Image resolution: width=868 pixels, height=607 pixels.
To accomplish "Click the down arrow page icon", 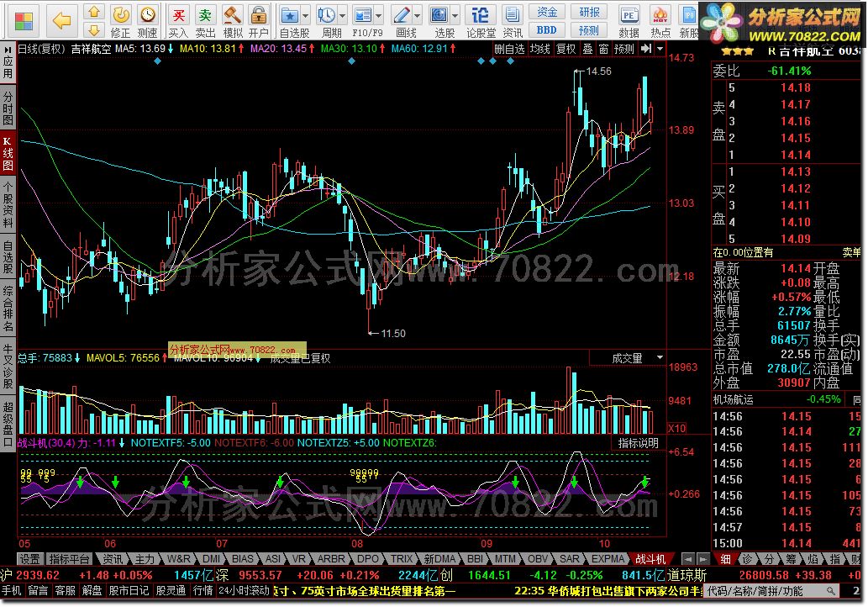I will tap(94, 29).
